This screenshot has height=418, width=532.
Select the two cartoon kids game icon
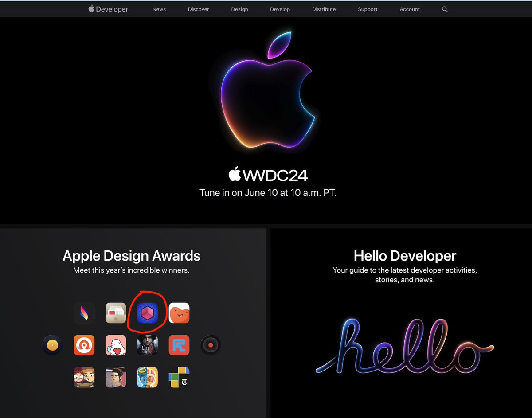coord(84,377)
